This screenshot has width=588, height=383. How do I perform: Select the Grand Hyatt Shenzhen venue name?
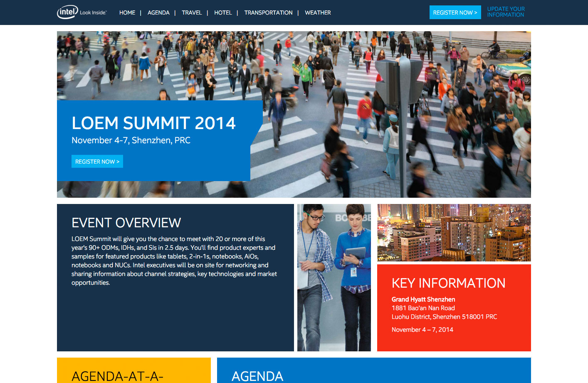[423, 299]
